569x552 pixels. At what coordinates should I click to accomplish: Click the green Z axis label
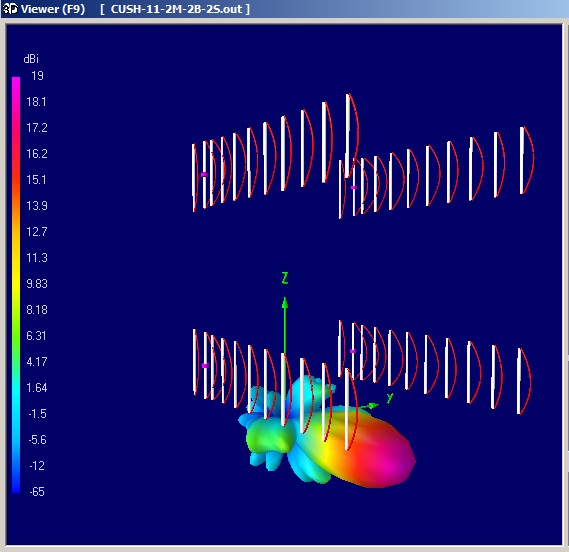[x=285, y=278]
